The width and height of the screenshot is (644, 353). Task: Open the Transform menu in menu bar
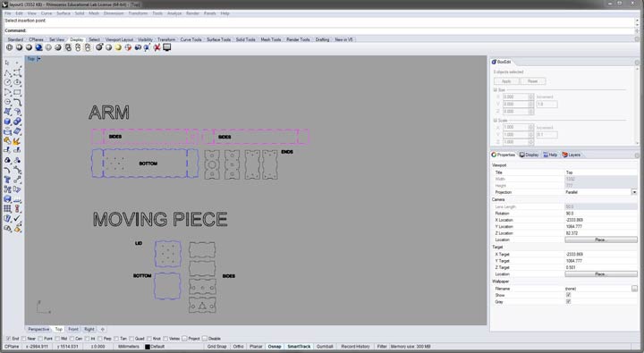click(x=138, y=13)
